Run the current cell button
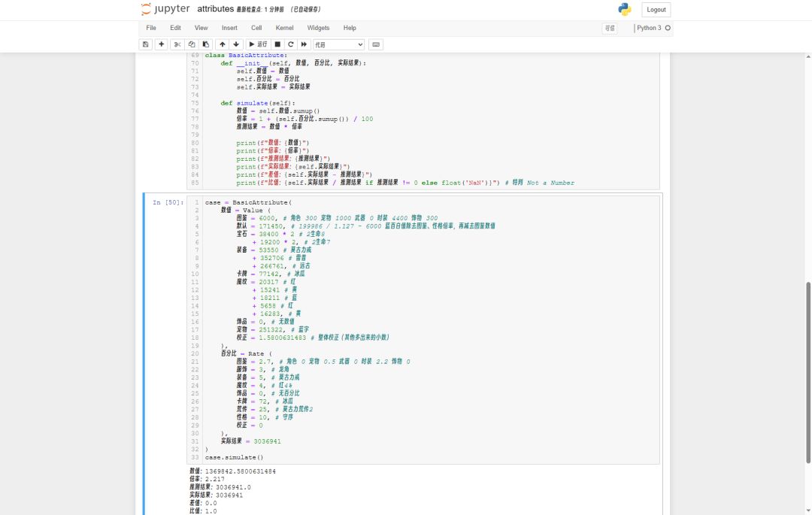 tap(258, 44)
